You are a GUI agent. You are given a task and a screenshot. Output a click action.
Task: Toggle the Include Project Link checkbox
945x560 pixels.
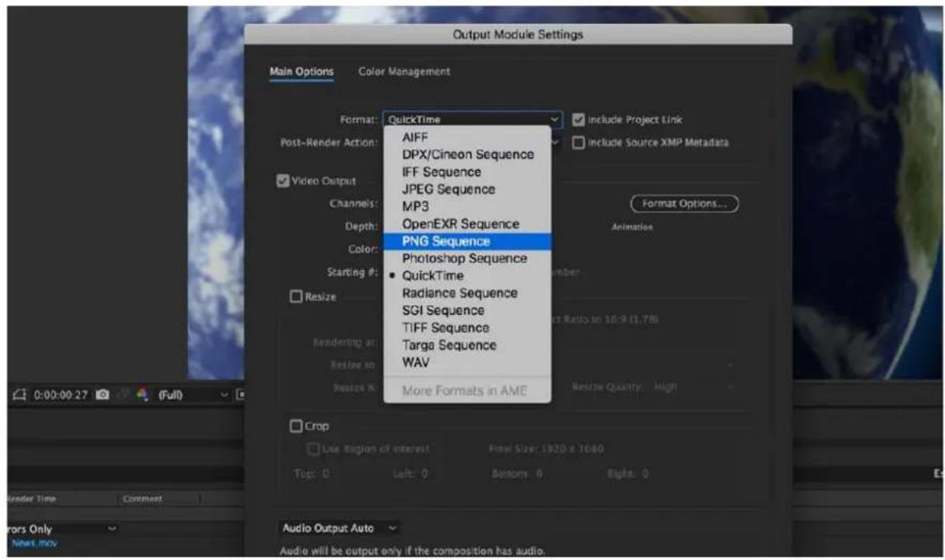(x=578, y=120)
